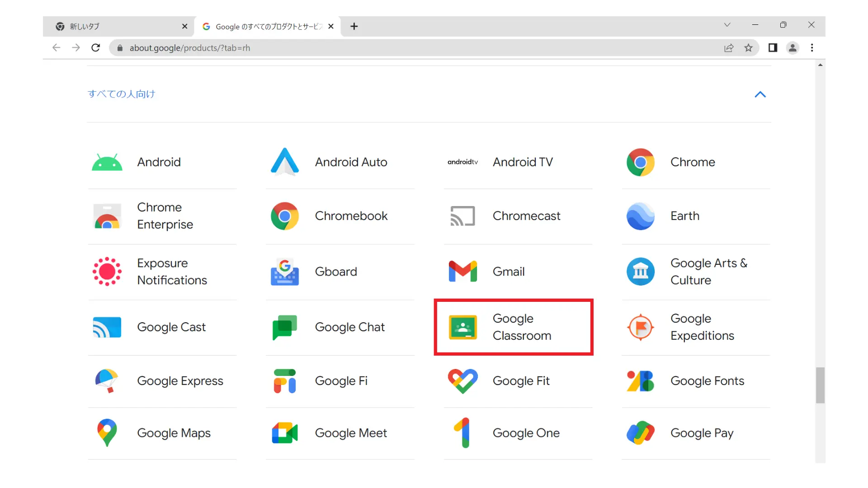Click the Chrome product icon
The image size is (868, 488).
(641, 162)
